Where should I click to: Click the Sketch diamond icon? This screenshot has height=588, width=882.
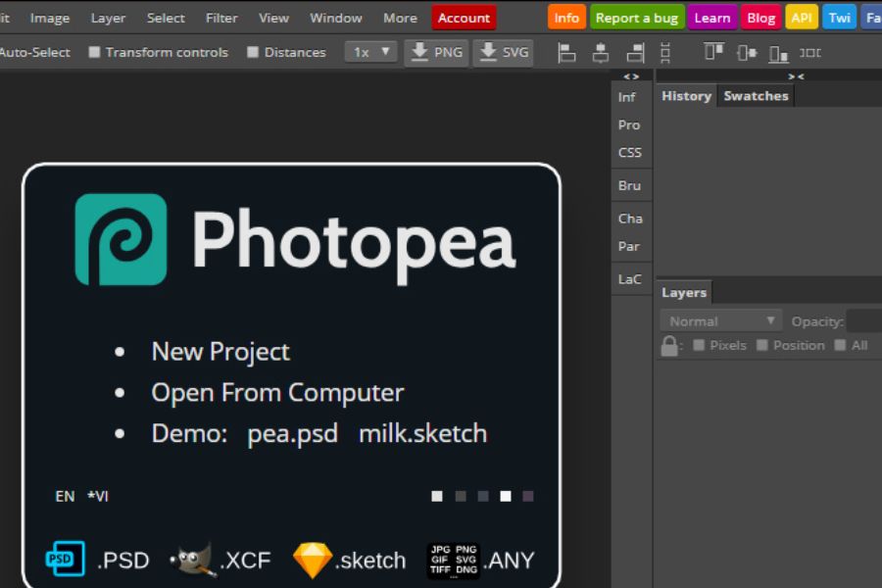(x=313, y=561)
